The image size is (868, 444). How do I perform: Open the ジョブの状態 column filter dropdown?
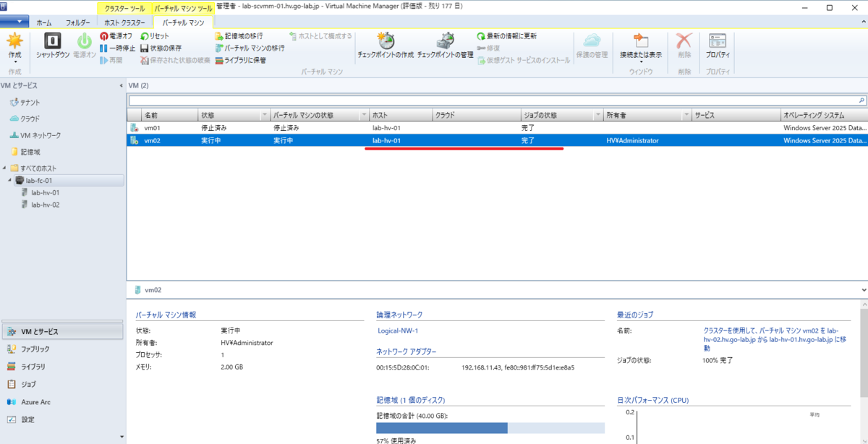[x=598, y=115]
